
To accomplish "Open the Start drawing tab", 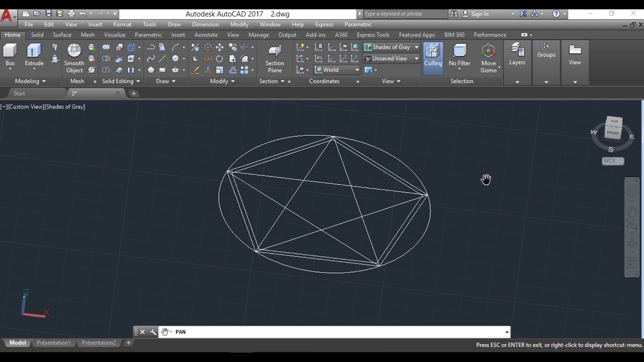I will (x=19, y=93).
